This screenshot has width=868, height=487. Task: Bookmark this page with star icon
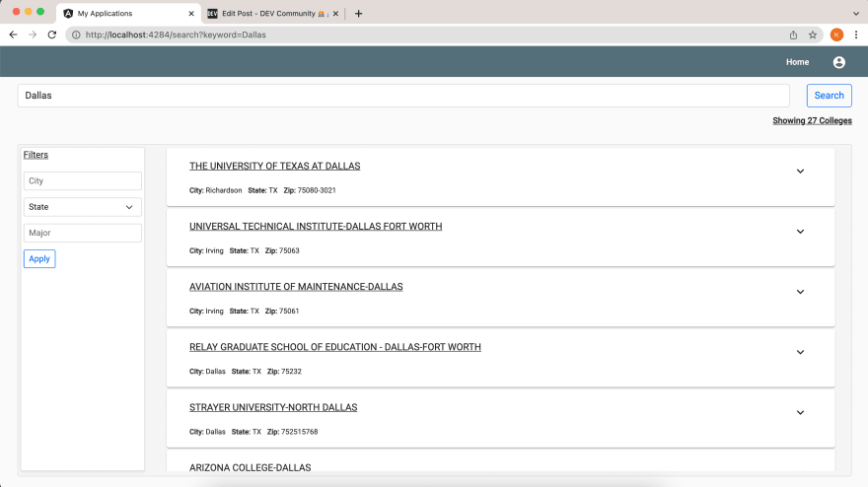click(813, 35)
